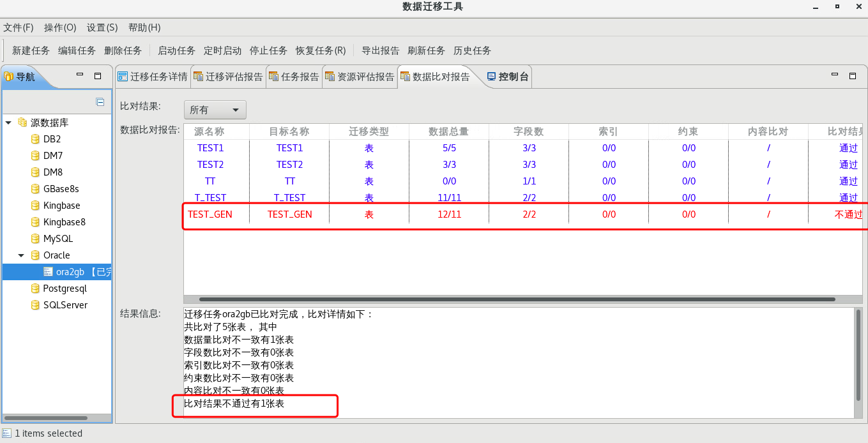This screenshot has width=868, height=443.
Task: Click the 索引 column header
Action: 609,131
